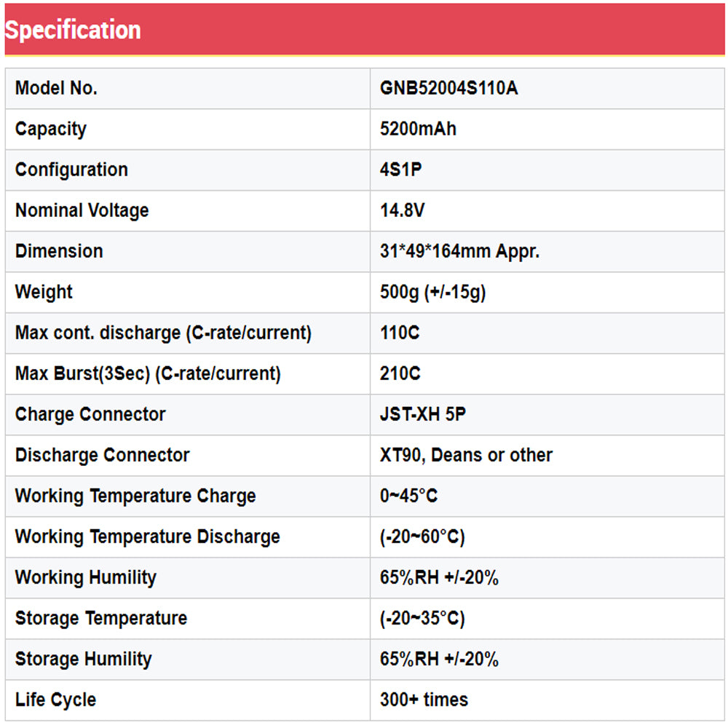The width and height of the screenshot is (728, 728).
Task: Click the Nominal Voltage label
Action: pos(82,211)
